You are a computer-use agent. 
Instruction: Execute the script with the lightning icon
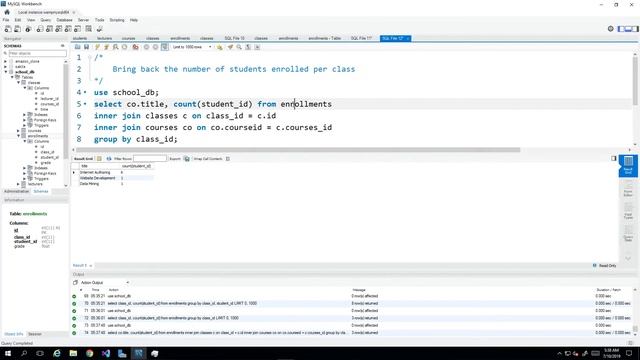97,47
